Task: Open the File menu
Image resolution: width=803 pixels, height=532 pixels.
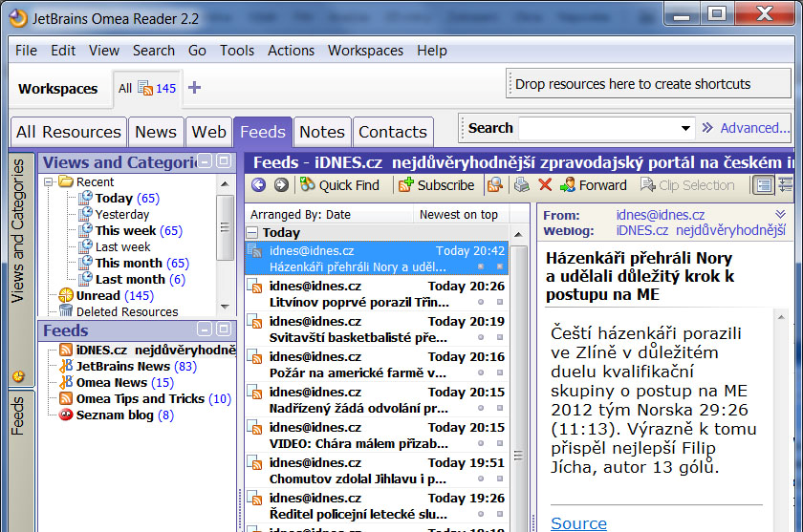Action: (x=26, y=51)
